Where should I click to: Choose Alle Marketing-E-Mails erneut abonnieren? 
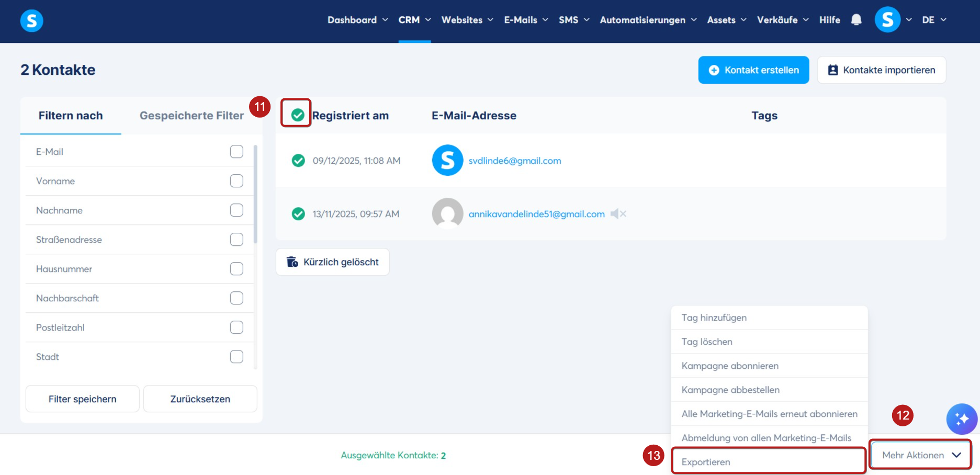click(x=769, y=414)
